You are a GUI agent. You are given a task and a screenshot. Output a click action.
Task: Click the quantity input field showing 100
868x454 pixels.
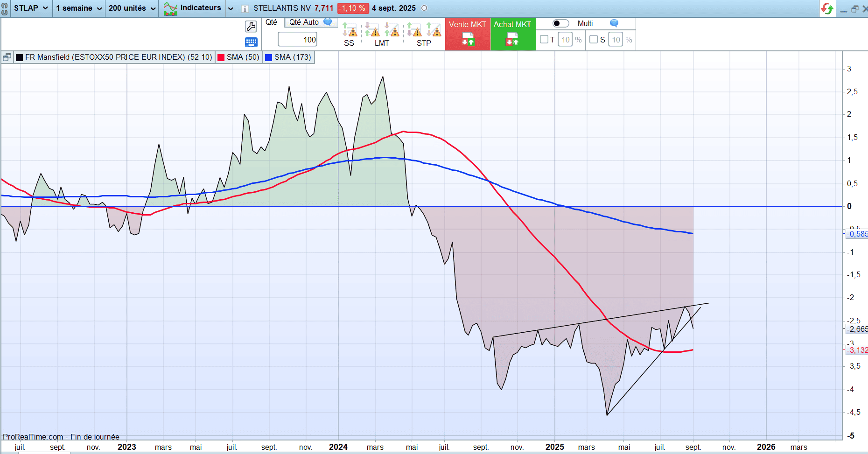[298, 40]
